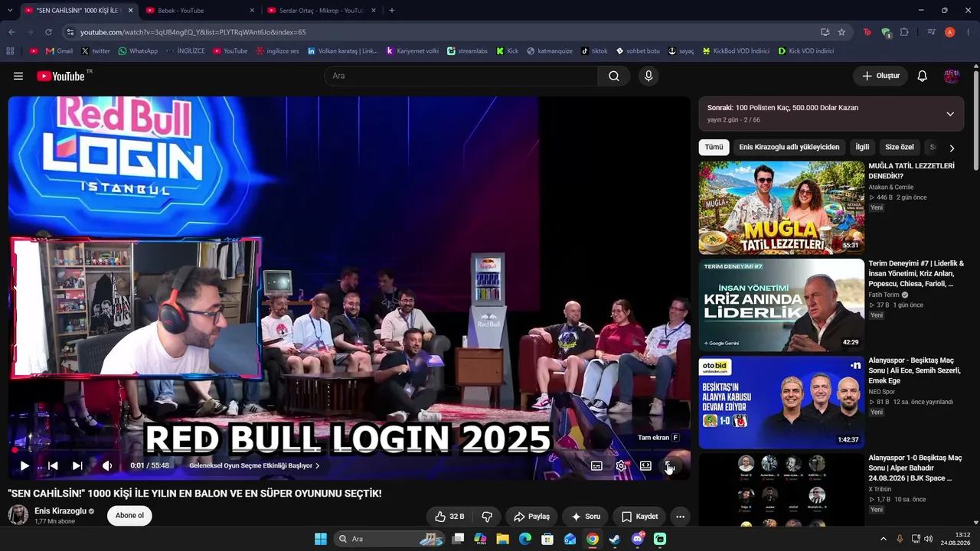Viewport: 980px width, 551px height.
Task: Share the video with Paylaş button
Action: point(531,517)
